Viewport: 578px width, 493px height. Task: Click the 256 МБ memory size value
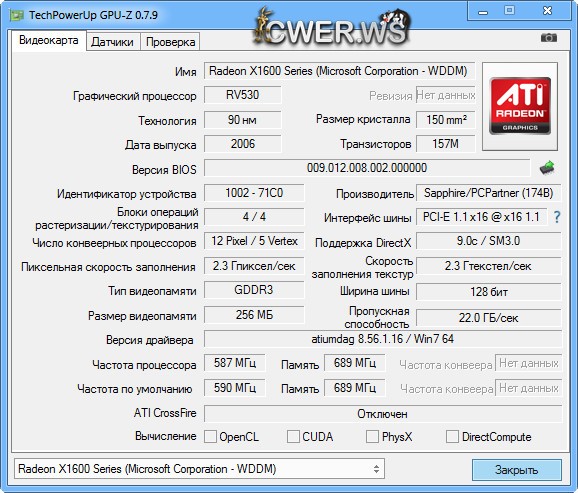(x=254, y=315)
